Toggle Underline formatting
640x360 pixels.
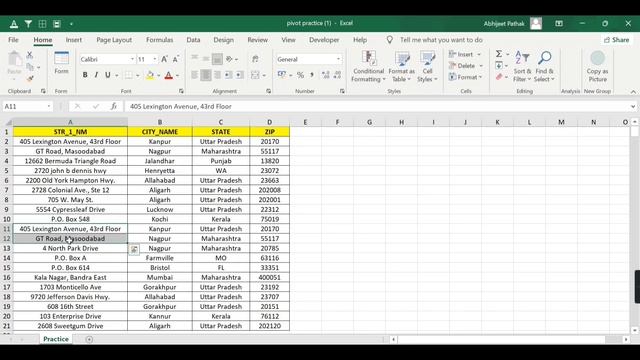coord(108,75)
